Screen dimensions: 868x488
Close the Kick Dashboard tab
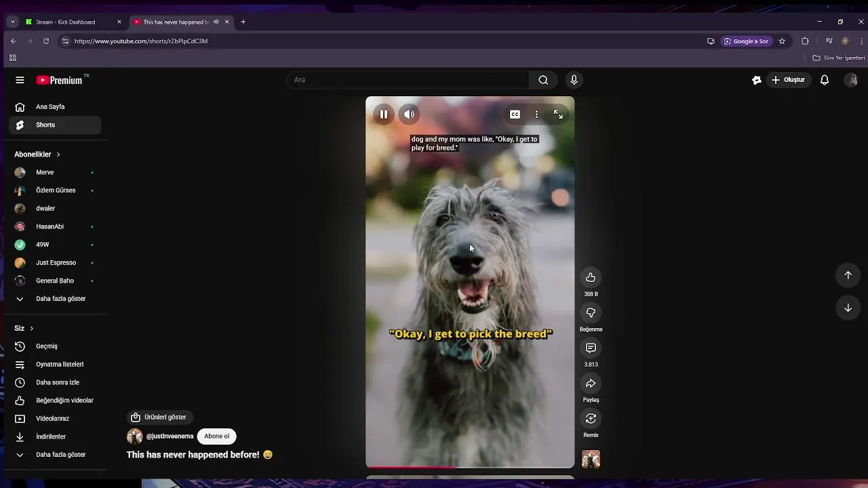tap(119, 22)
